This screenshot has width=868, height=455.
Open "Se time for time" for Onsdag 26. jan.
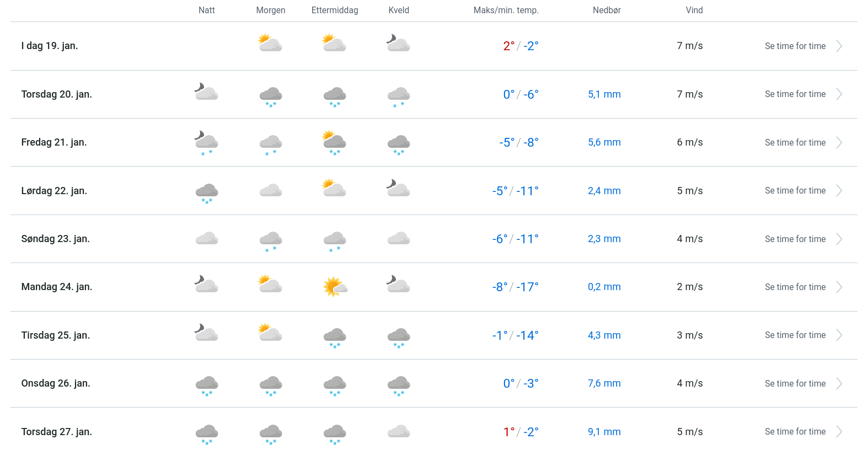click(795, 383)
